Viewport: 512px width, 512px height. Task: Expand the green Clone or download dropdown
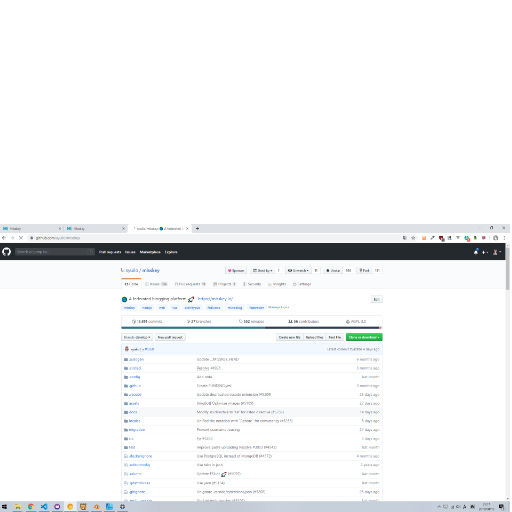coord(364,337)
